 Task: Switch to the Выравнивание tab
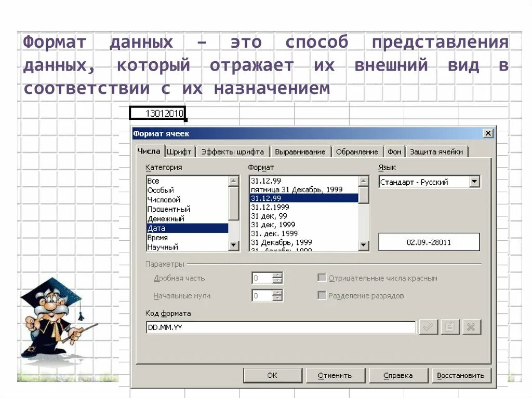coord(300,152)
